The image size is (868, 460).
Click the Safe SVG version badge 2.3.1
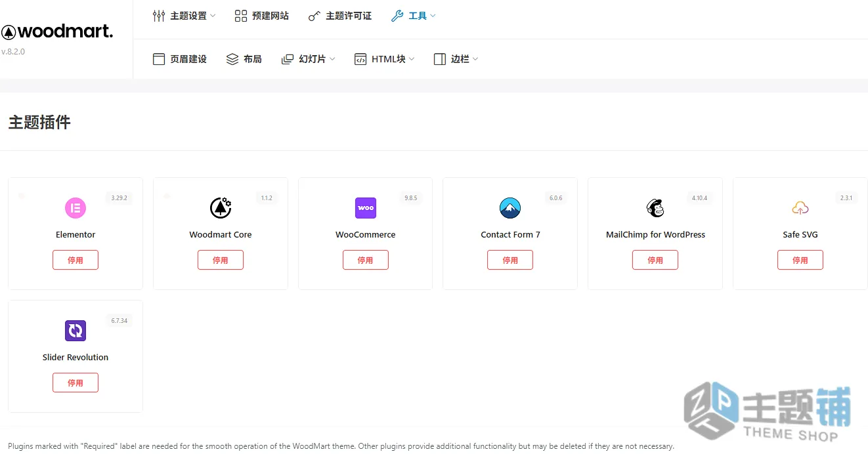coord(846,198)
